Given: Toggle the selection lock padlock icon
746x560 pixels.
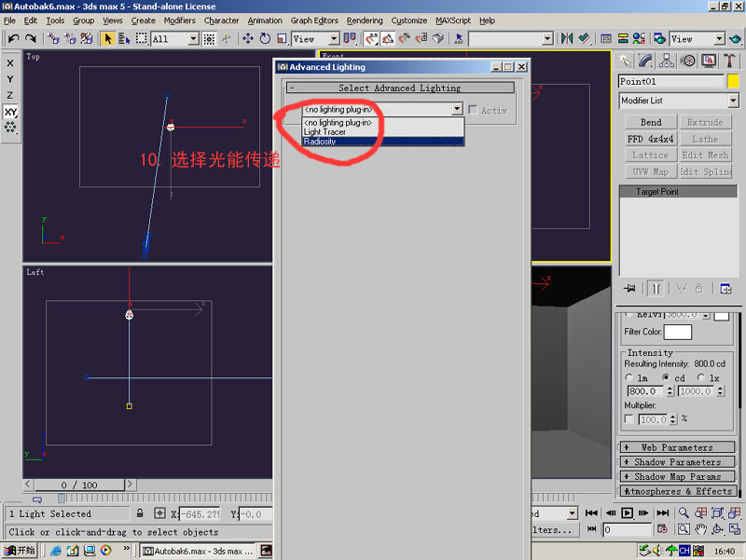Looking at the screenshot, I should coord(140,513).
